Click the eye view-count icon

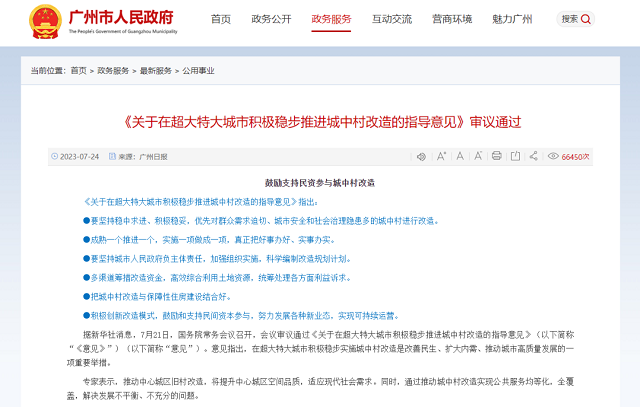click(x=552, y=156)
